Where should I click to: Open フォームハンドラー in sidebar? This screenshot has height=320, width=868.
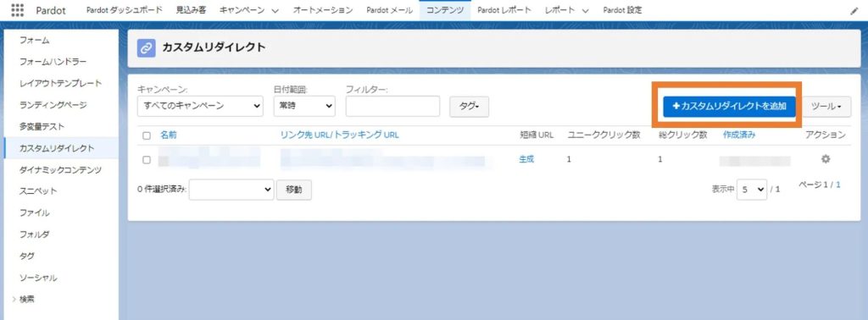pos(53,62)
